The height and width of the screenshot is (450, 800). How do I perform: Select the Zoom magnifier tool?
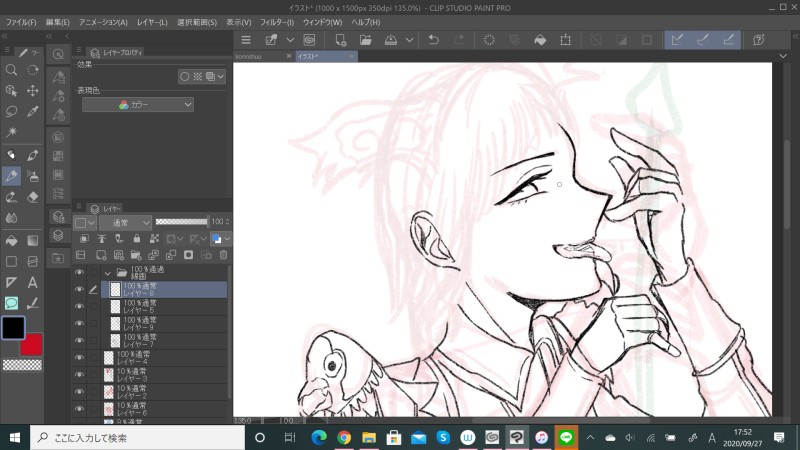11,70
